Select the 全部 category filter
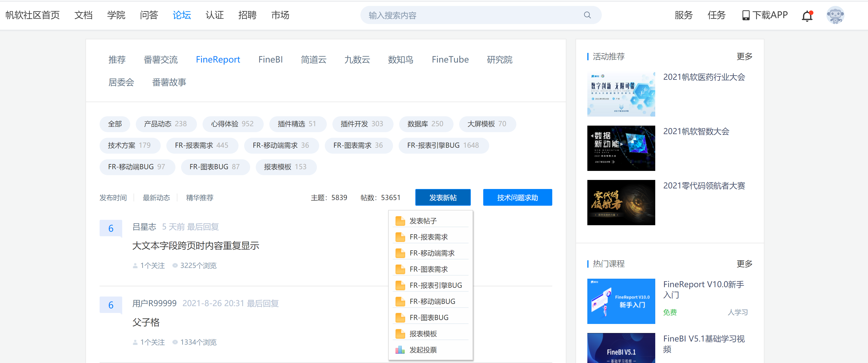The image size is (868, 363). pos(115,124)
